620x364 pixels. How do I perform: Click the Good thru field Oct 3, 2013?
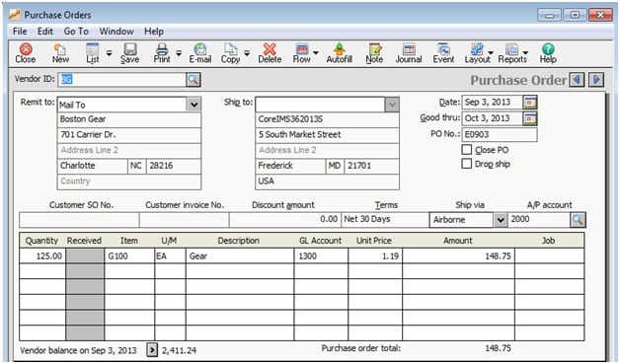[x=493, y=118]
